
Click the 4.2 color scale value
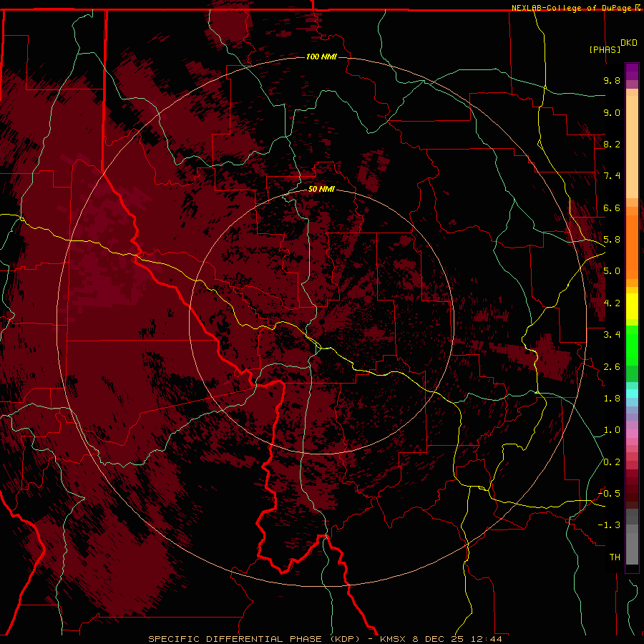(612, 303)
